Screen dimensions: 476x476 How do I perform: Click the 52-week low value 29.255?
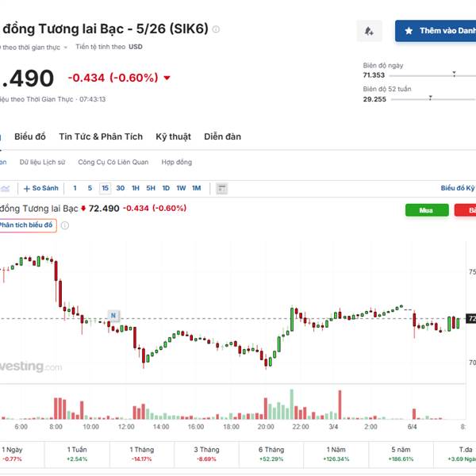[x=374, y=99]
